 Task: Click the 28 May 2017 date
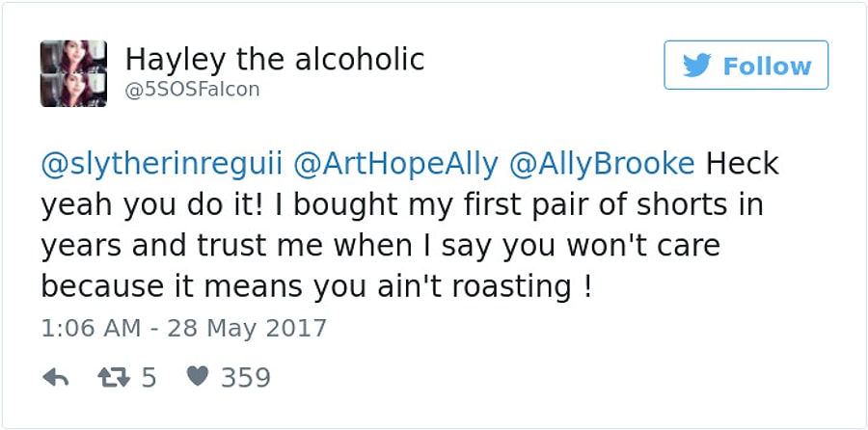247,328
